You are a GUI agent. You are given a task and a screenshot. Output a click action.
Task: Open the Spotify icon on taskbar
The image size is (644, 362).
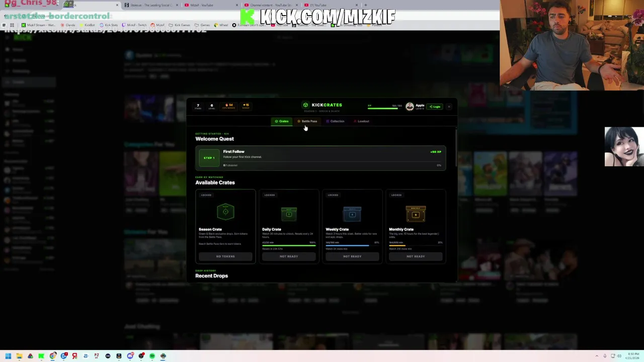(152, 356)
